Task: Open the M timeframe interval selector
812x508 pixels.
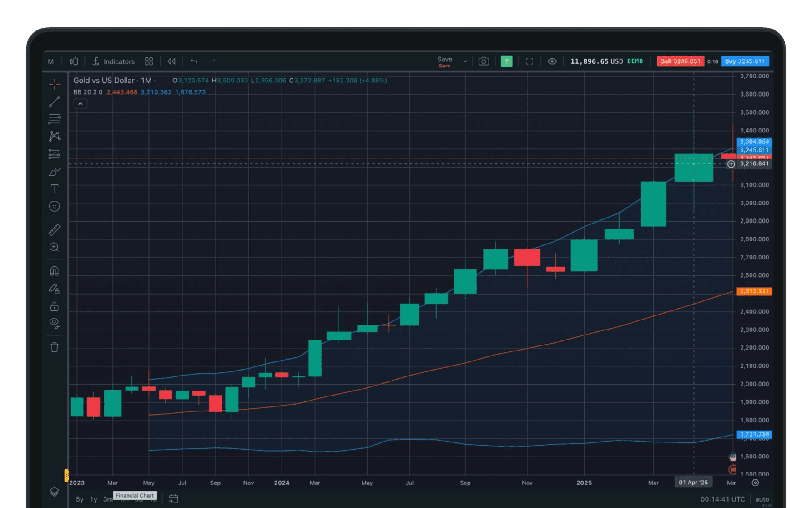Action: pos(51,61)
